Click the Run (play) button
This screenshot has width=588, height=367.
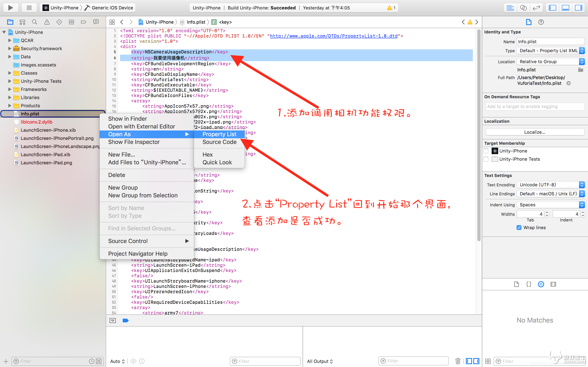10,8
